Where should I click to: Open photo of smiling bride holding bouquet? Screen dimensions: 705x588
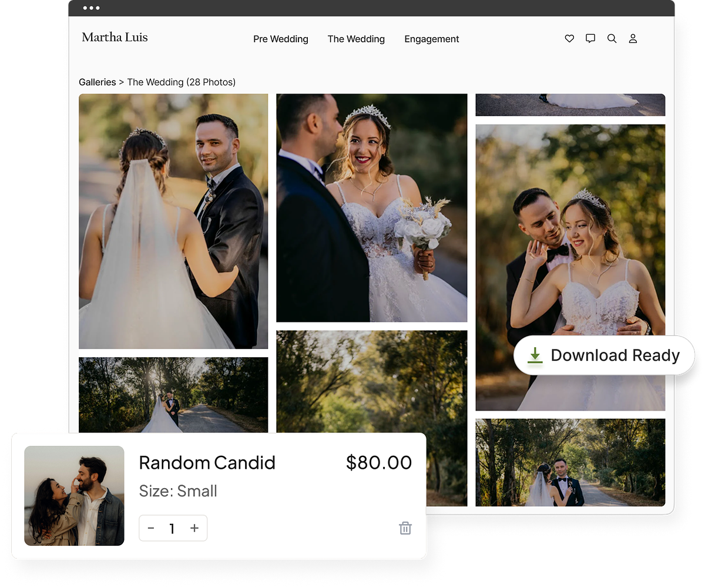[x=372, y=208]
